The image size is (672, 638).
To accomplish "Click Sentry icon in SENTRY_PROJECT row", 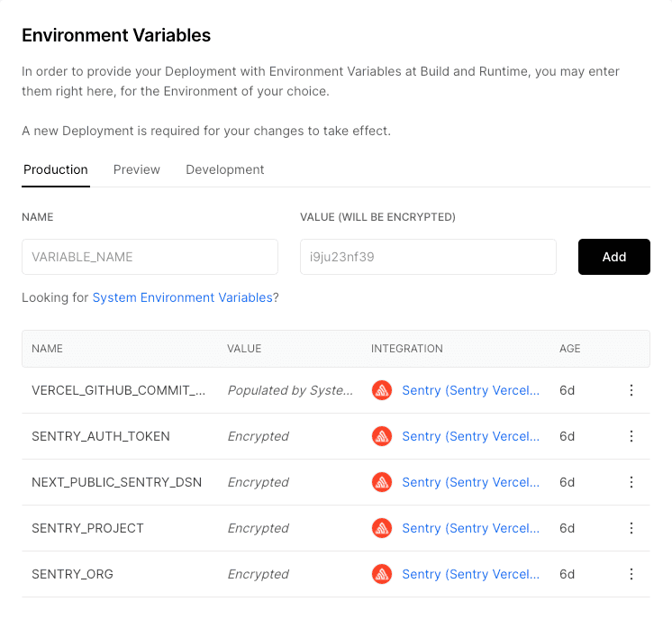I will coord(382,528).
